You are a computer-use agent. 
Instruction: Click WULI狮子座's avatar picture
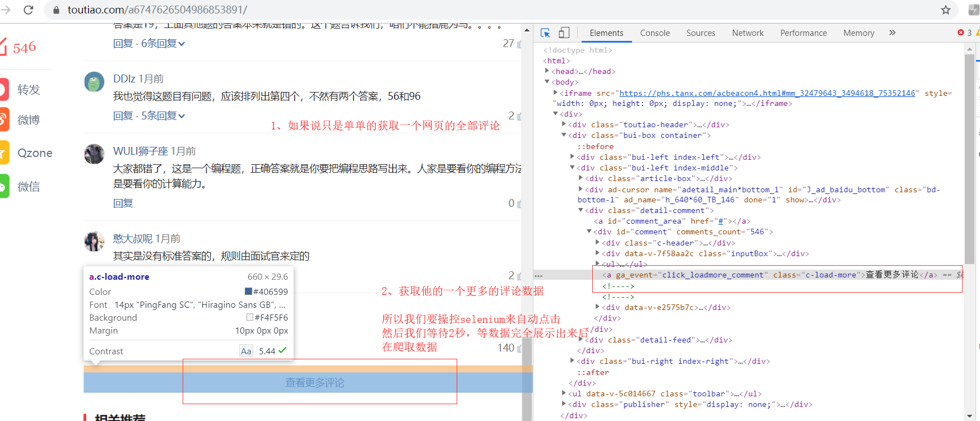pyautogui.click(x=94, y=154)
